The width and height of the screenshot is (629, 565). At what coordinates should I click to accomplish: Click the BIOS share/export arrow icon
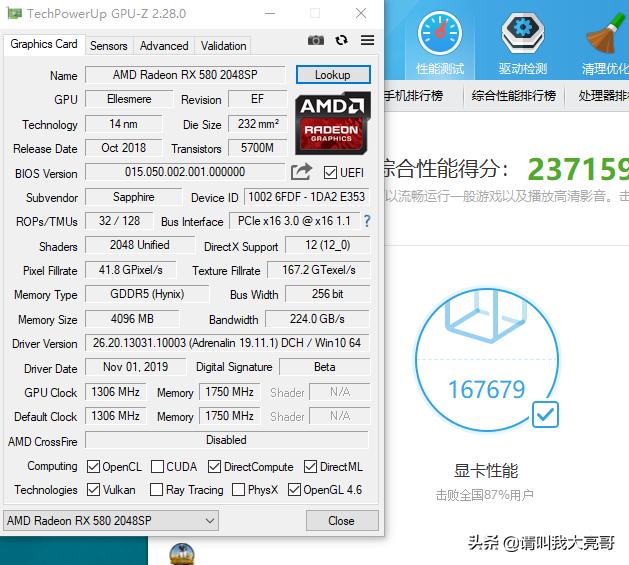[301, 172]
